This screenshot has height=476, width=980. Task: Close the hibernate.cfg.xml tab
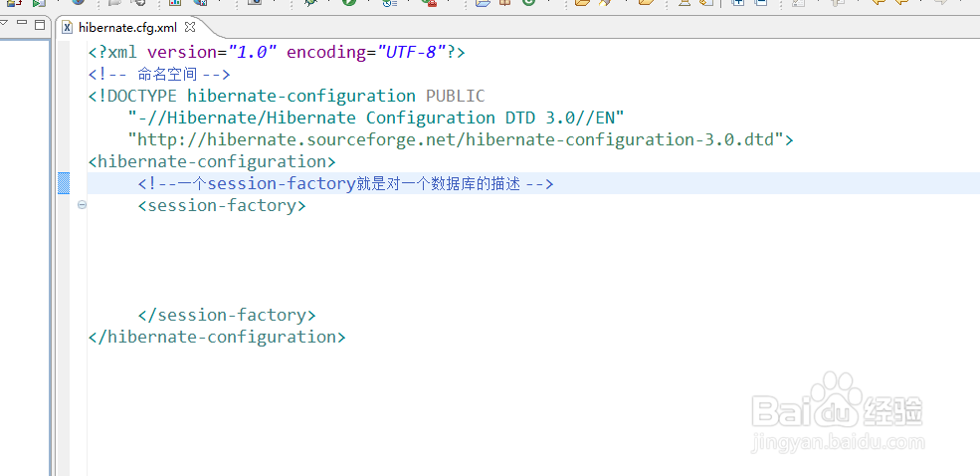pos(191,27)
